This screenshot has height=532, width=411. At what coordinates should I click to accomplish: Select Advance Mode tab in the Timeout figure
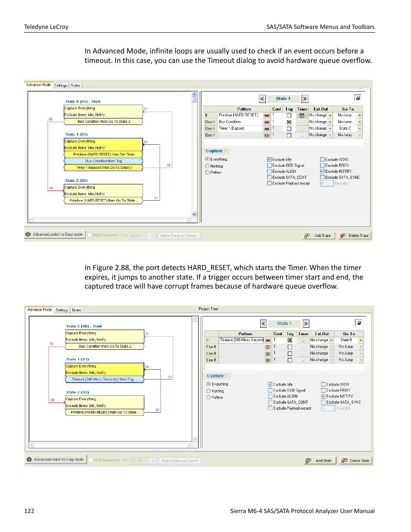tap(40, 310)
